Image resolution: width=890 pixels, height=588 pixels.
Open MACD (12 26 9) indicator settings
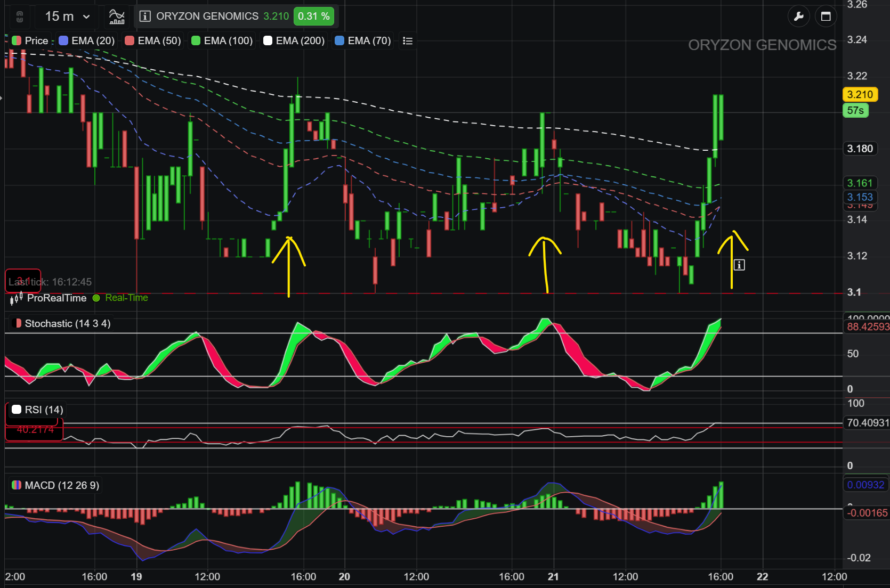pyautogui.click(x=55, y=486)
